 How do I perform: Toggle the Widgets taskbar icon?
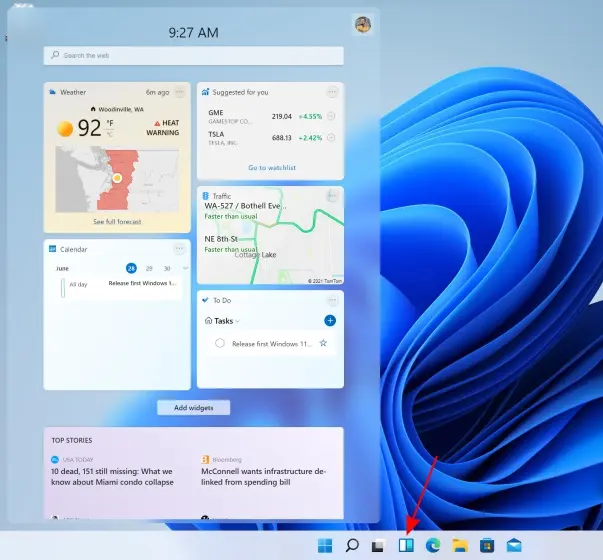click(x=406, y=545)
